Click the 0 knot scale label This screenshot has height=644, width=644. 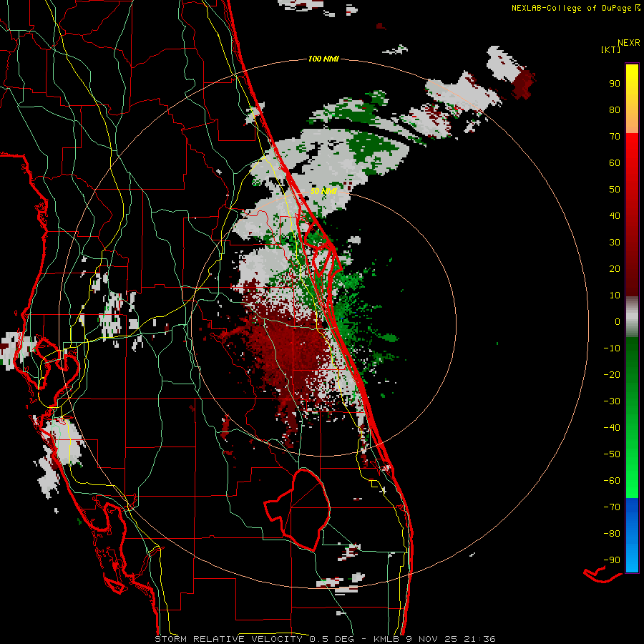pos(618,321)
